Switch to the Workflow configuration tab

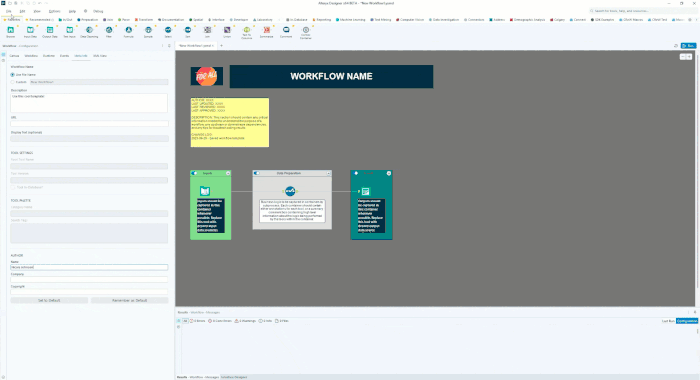pyautogui.click(x=31, y=56)
